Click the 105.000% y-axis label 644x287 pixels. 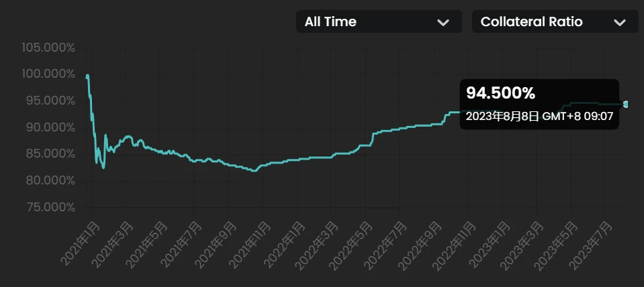pyautogui.click(x=48, y=48)
